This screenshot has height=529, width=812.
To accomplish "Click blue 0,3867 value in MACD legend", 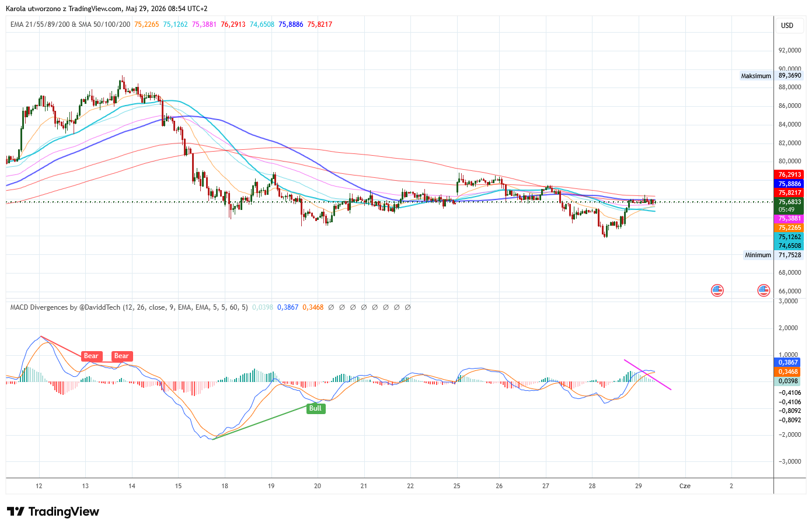I will [x=288, y=307].
